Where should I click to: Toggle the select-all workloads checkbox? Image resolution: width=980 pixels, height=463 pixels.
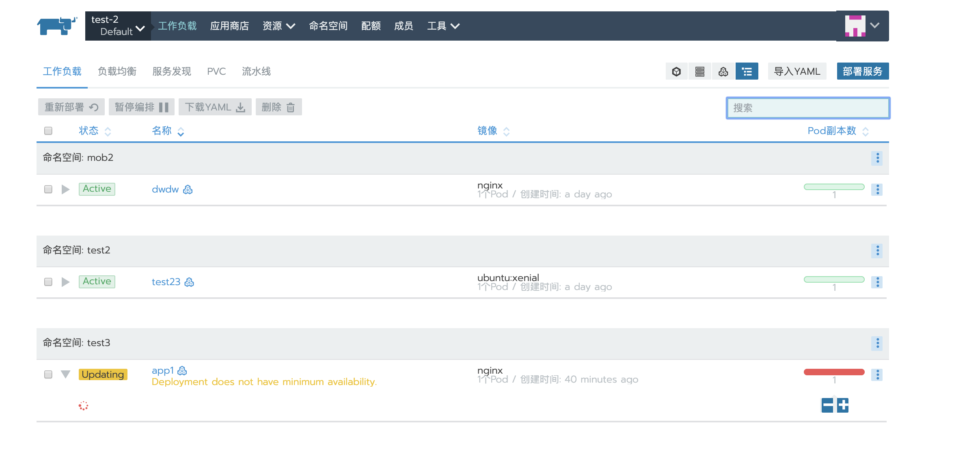pyautogui.click(x=48, y=130)
